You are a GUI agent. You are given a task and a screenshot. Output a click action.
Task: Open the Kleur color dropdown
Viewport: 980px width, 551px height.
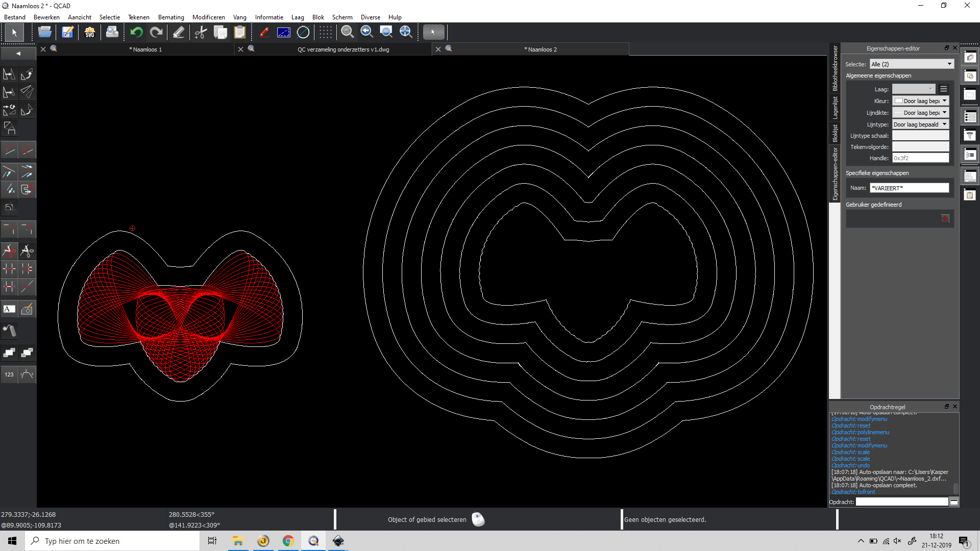[921, 101]
